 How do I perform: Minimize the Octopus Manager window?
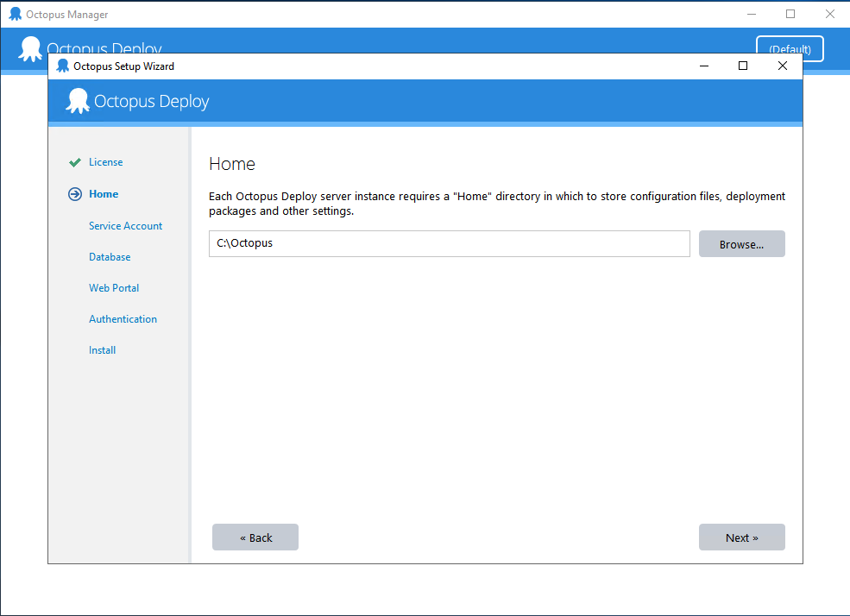[752, 14]
